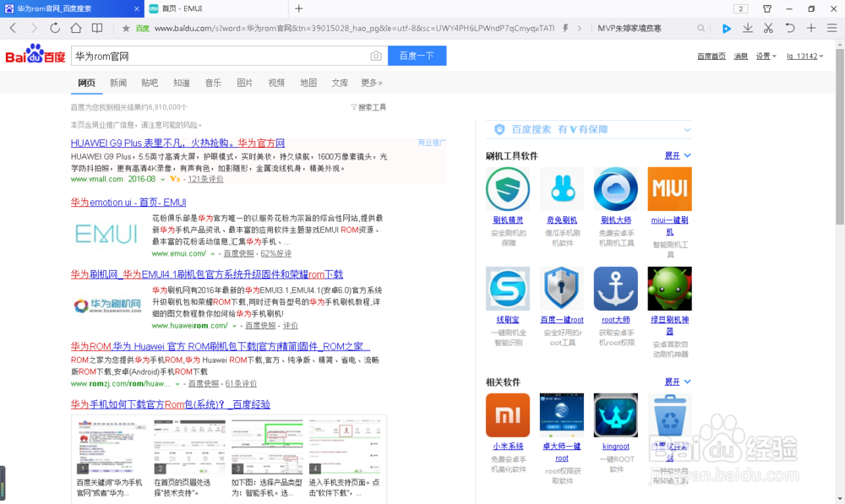Open the 设置 dropdown menu

coord(763,56)
